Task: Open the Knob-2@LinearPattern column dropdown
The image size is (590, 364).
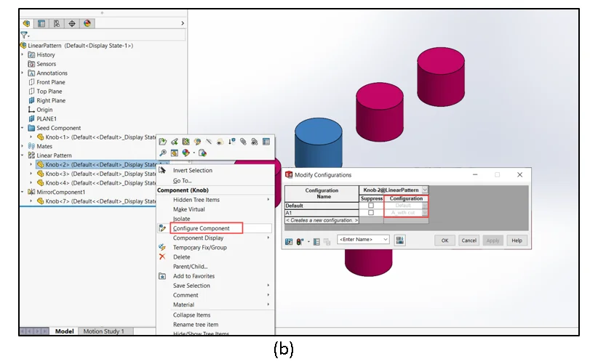Action: (424, 190)
